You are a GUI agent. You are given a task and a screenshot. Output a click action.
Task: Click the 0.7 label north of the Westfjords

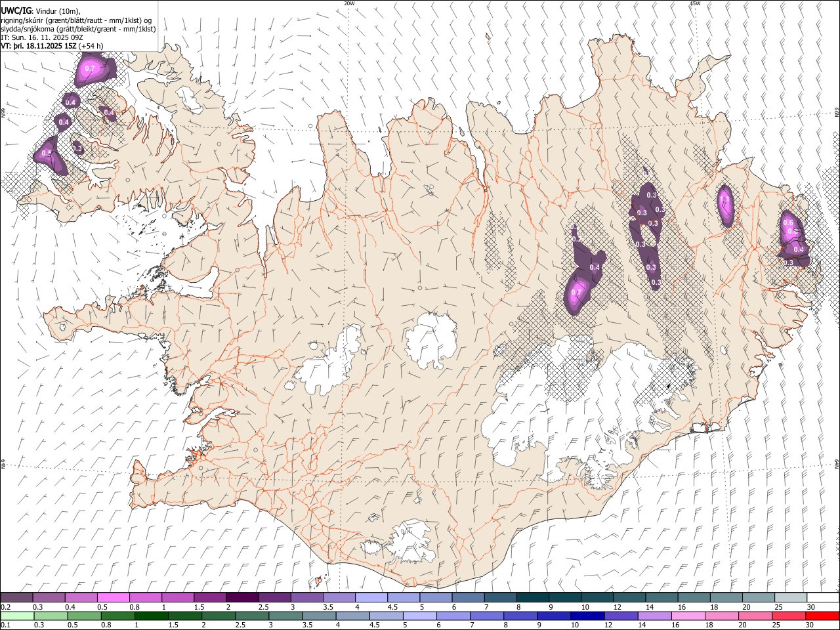click(x=91, y=68)
